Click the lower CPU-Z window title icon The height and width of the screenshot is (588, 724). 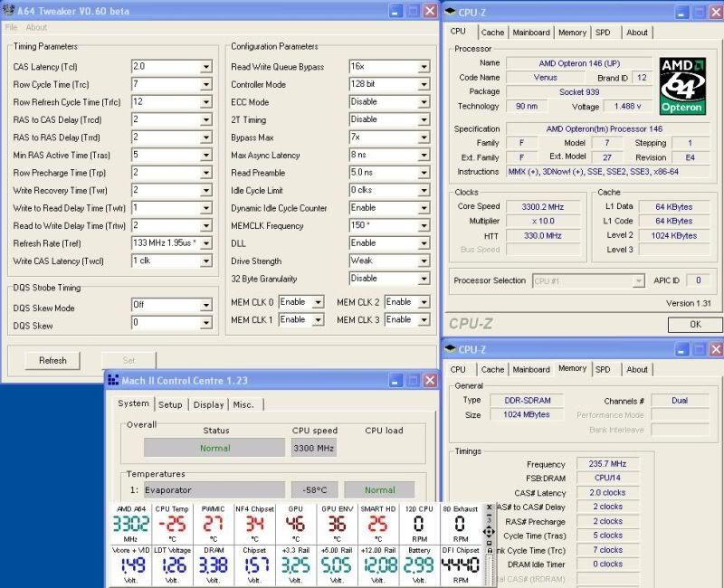(450, 349)
